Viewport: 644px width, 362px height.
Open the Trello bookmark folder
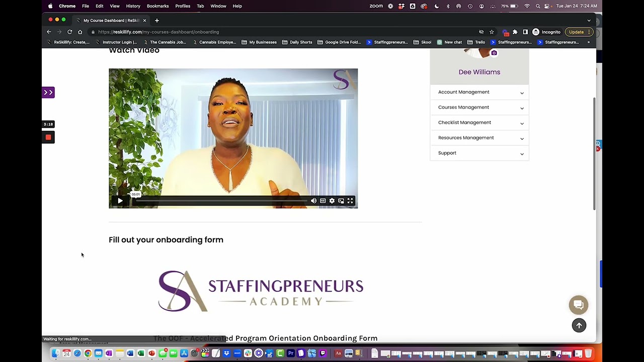tap(476, 42)
